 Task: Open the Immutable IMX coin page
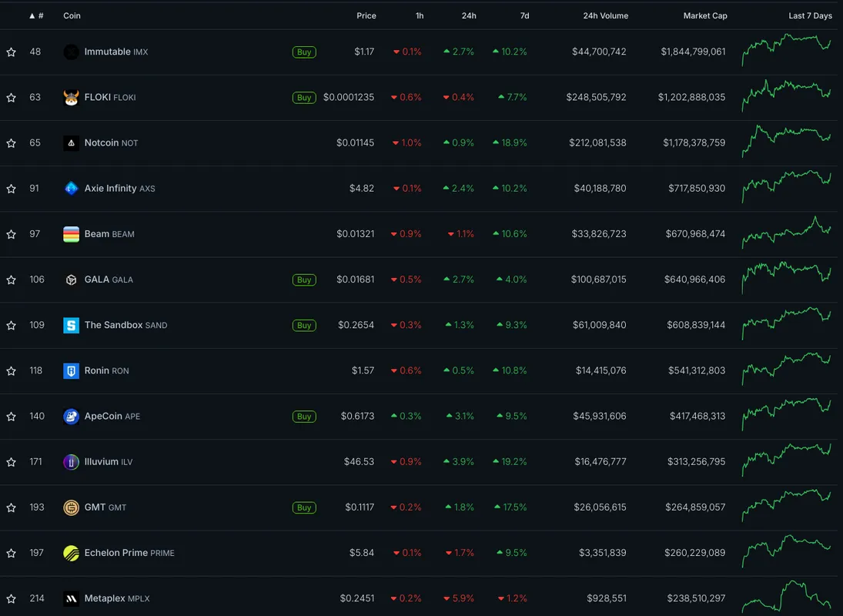[116, 52]
